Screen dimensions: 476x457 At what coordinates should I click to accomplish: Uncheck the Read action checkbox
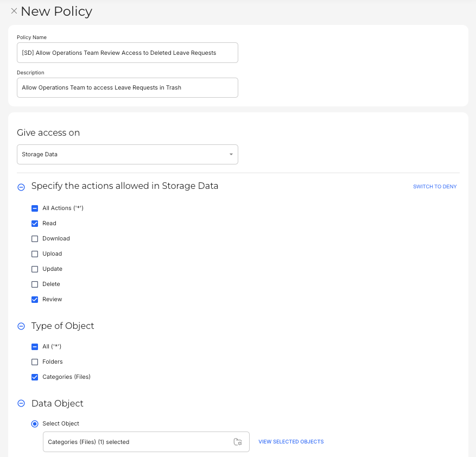pos(35,224)
